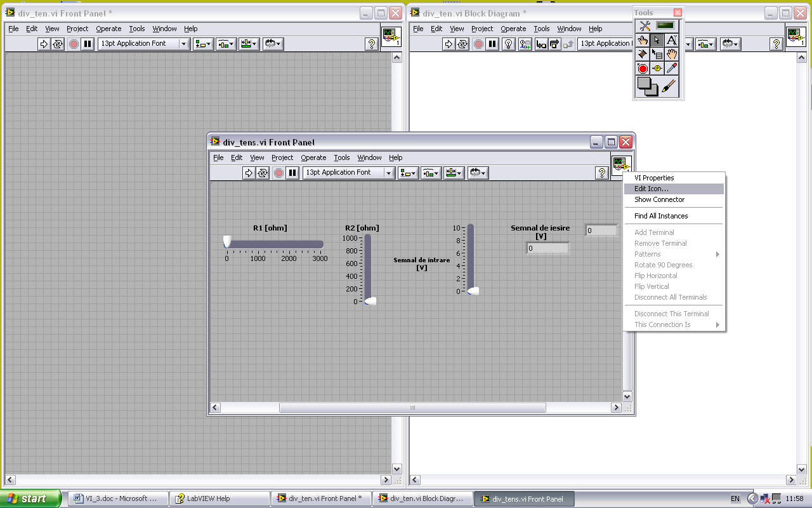Click Run arrow in div_ten.vi Front Panel
Image resolution: width=812 pixels, height=508 pixels.
pyautogui.click(x=44, y=44)
